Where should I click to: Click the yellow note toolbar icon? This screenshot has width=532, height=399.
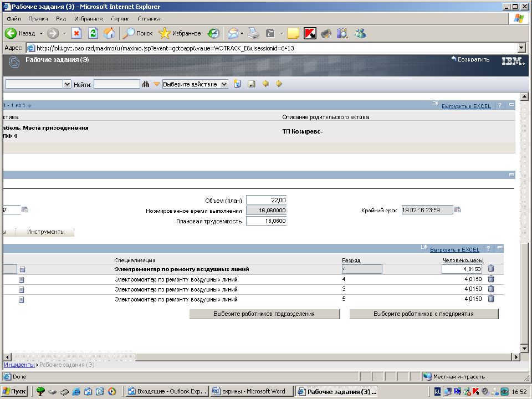tap(293, 33)
